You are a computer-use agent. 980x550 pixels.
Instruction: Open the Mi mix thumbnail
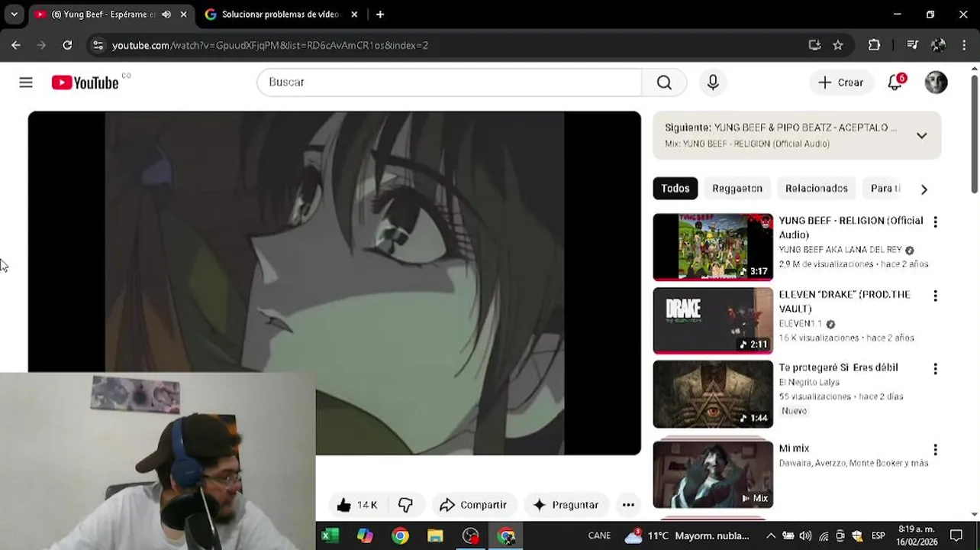pyautogui.click(x=713, y=474)
